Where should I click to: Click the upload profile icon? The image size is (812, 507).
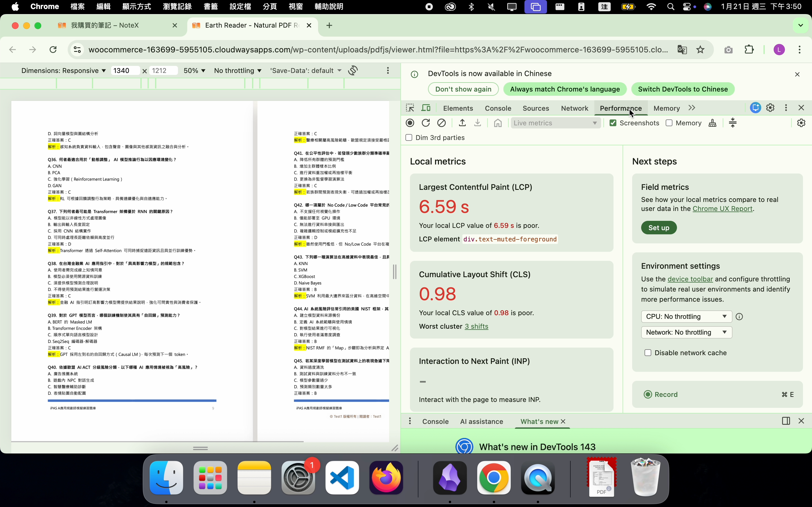pyautogui.click(x=462, y=123)
